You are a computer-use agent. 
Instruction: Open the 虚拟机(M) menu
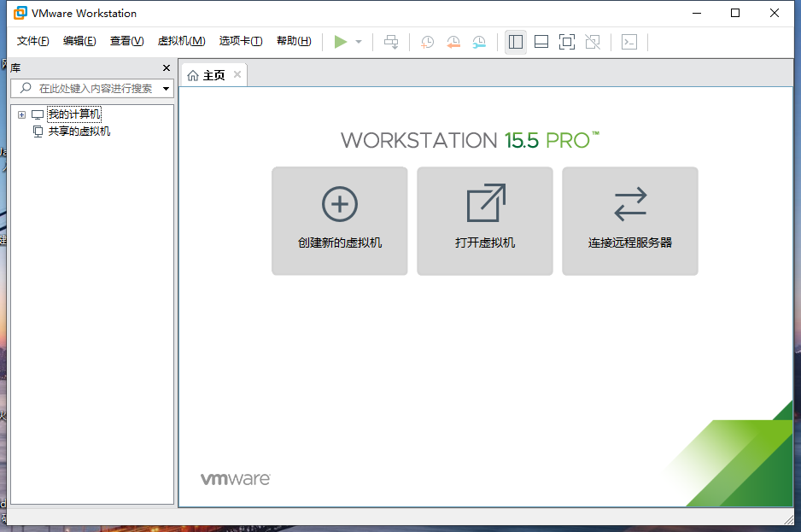click(181, 41)
